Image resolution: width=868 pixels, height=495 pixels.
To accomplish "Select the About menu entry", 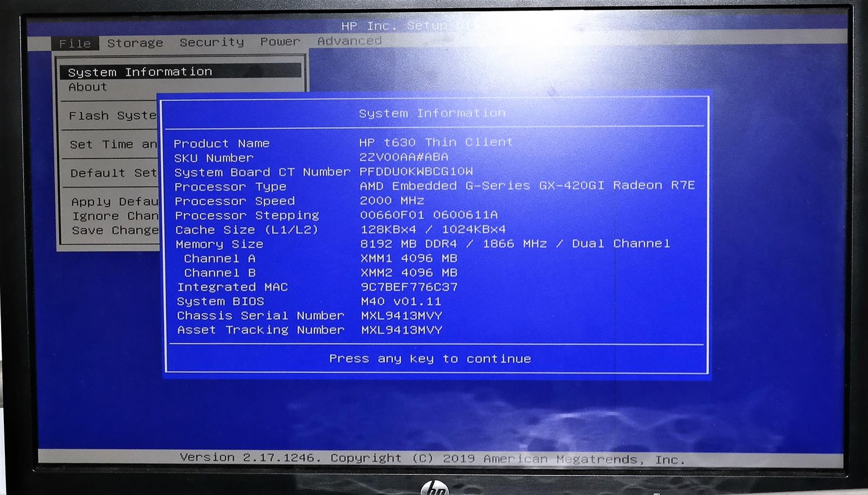I will click(x=88, y=87).
